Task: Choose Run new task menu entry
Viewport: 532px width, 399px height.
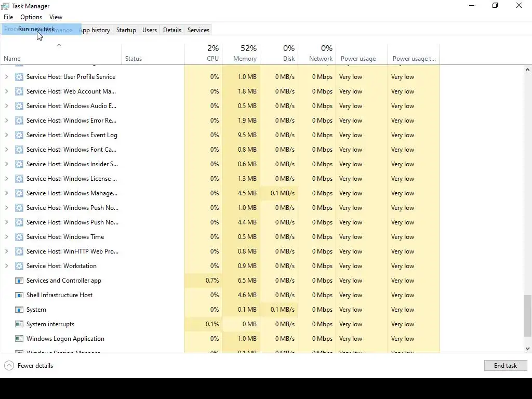Action: [41, 29]
